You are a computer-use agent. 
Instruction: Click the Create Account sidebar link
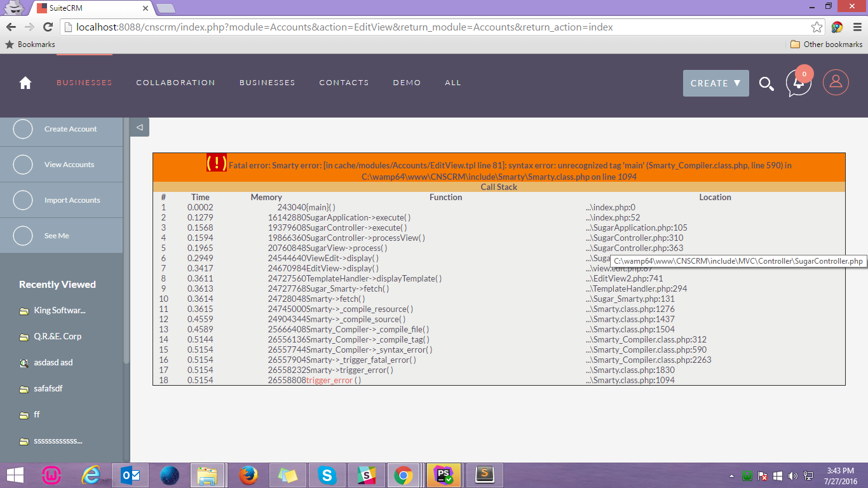click(71, 129)
